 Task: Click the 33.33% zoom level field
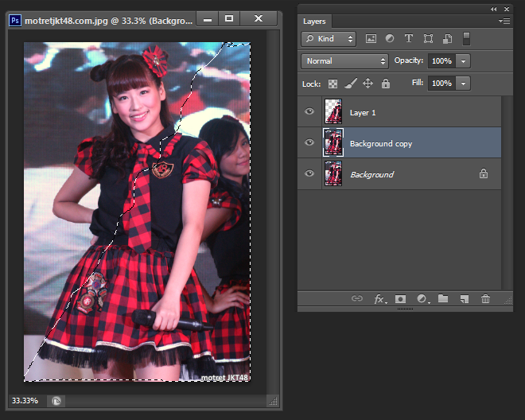click(25, 401)
